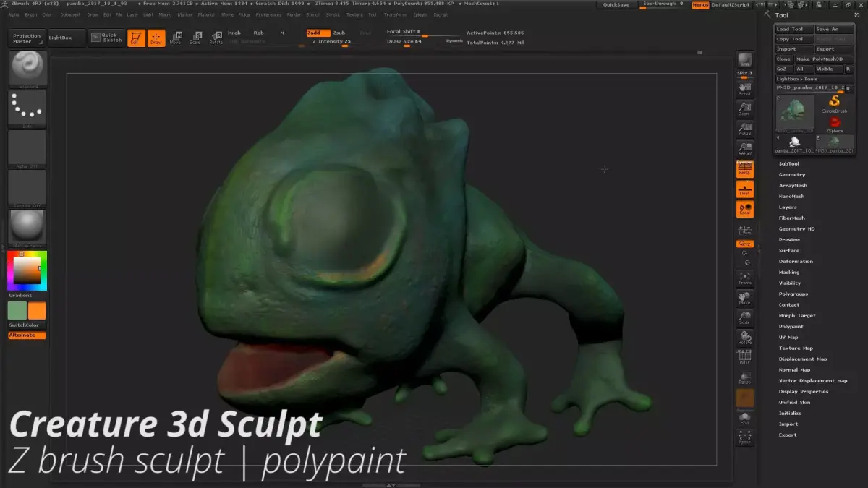Click the top shelf Scale transform icon

tap(195, 38)
